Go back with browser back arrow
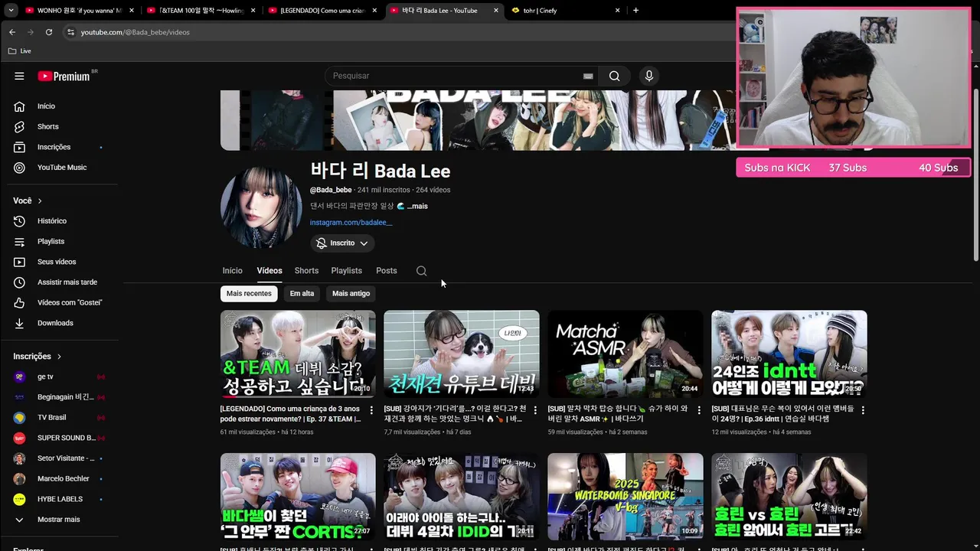 pyautogui.click(x=11, y=32)
